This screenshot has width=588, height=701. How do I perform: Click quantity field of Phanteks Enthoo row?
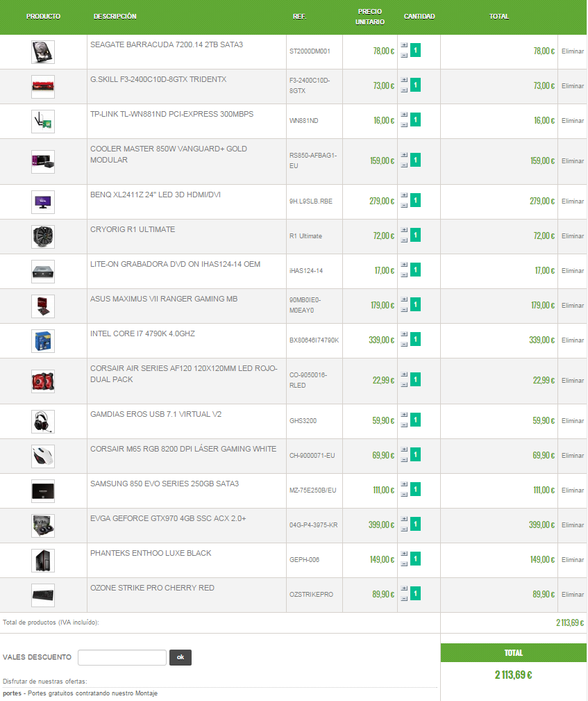416,559
